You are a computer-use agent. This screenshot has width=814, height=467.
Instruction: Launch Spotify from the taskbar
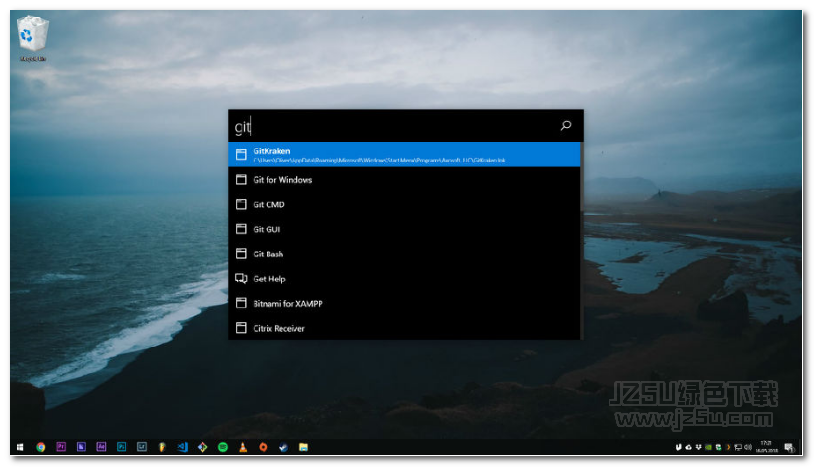tap(223, 447)
